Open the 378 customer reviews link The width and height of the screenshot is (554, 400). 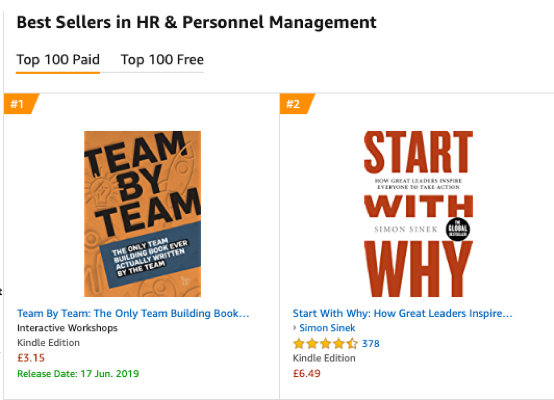(371, 343)
